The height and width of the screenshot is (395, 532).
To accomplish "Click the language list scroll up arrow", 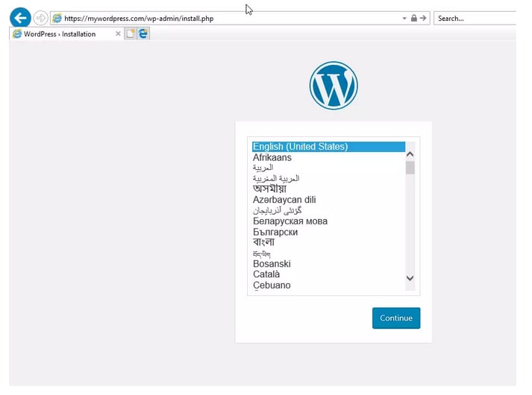I will (x=410, y=154).
